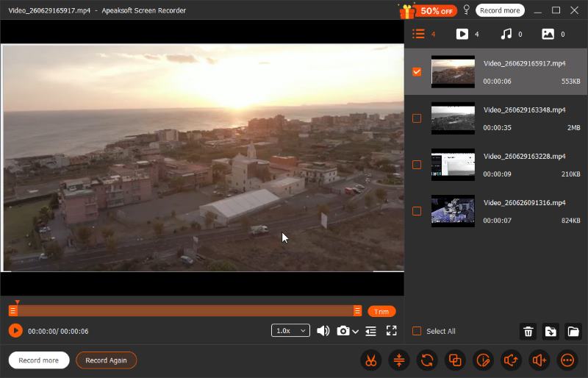Click the right trim handle on timeline
Screen dimensions: 588x378
(x=357, y=311)
